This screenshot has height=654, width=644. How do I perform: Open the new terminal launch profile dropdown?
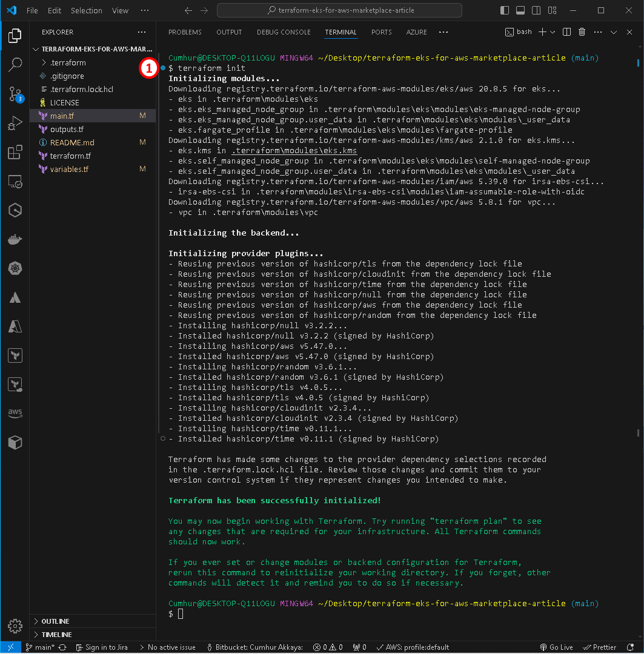point(554,32)
